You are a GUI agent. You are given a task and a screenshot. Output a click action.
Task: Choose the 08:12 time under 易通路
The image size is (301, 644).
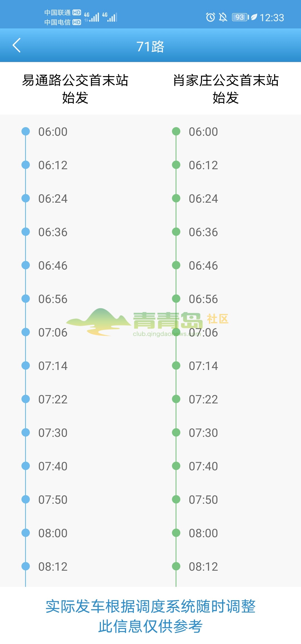[53, 566]
